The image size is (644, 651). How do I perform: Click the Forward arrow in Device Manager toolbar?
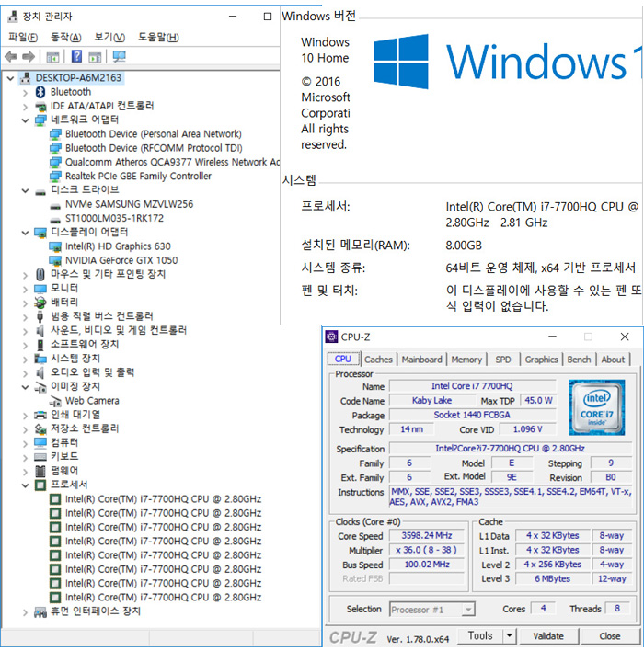[x=29, y=56]
